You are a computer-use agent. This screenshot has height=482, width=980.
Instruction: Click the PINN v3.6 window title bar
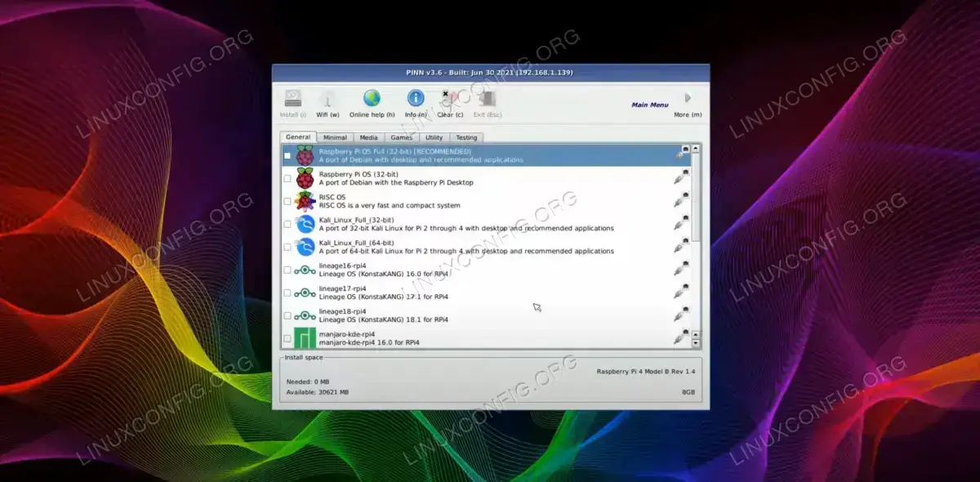click(x=491, y=72)
